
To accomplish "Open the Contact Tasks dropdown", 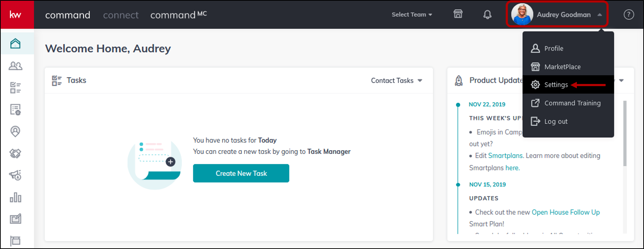I will click(x=397, y=80).
